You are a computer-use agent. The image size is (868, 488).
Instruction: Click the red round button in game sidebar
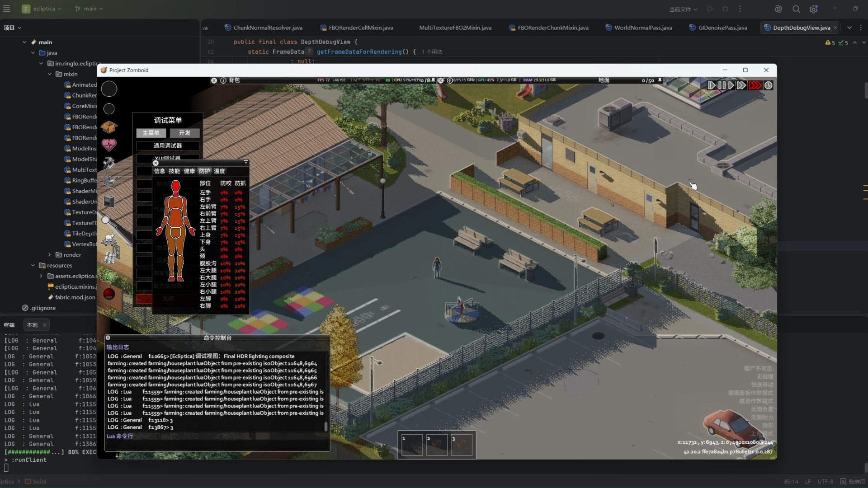(109, 294)
